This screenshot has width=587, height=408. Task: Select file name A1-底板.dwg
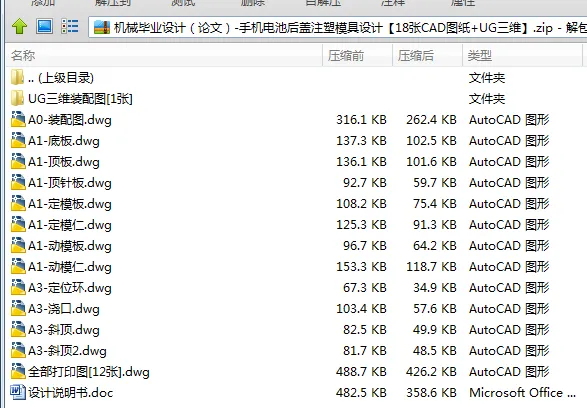click(x=64, y=141)
